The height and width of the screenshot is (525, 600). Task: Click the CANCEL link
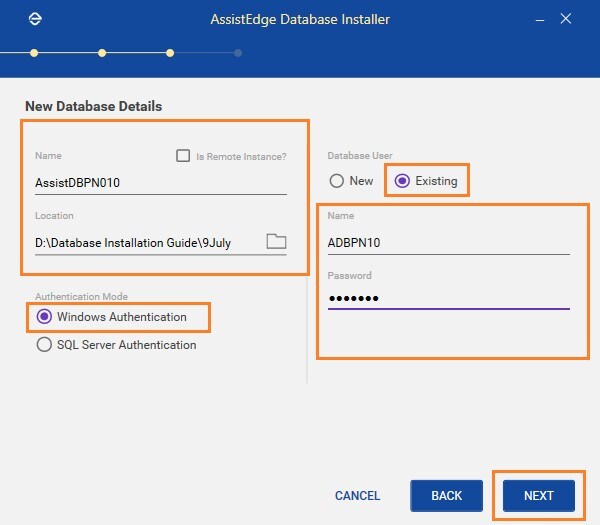357,496
